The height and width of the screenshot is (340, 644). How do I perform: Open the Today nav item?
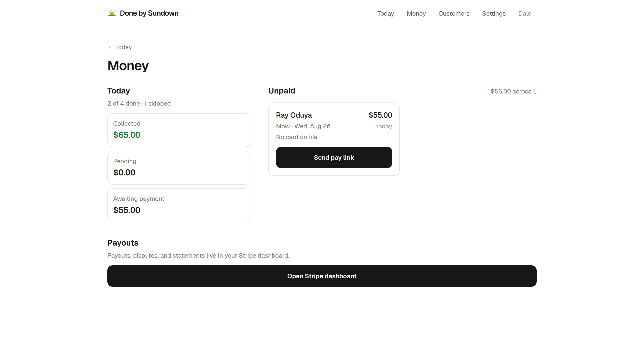pyautogui.click(x=386, y=13)
